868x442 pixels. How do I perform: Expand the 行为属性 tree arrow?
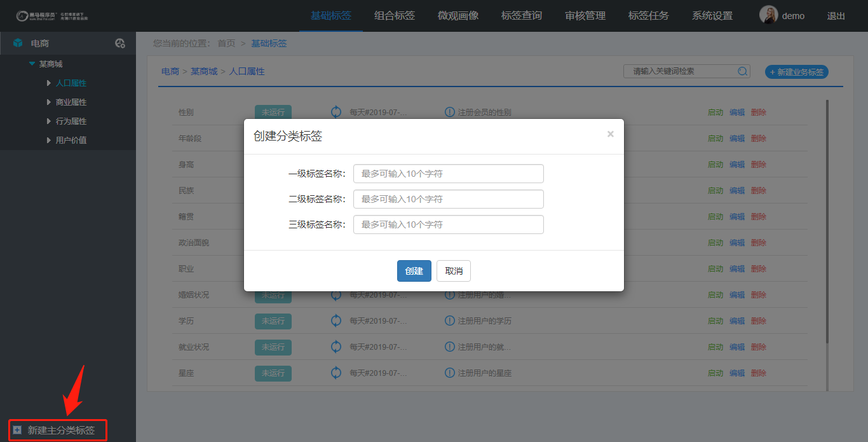click(49, 121)
